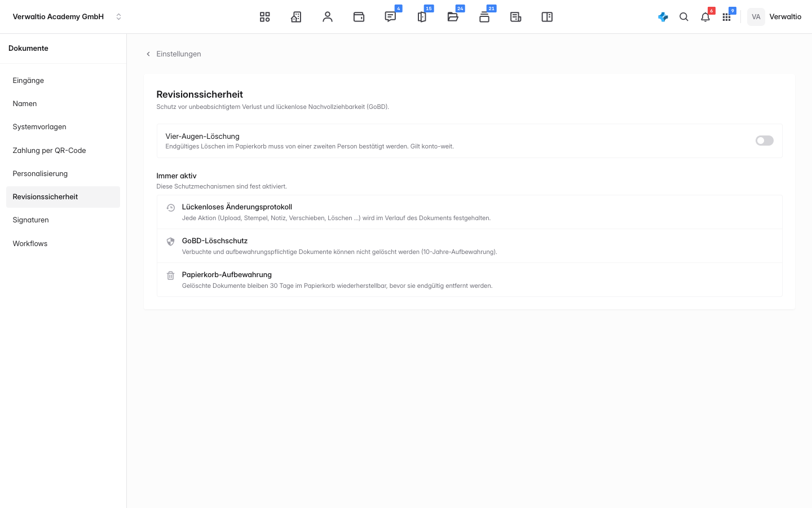Open the newspaper icon in top bar
This screenshot has width=812, height=508.
tap(515, 17)
